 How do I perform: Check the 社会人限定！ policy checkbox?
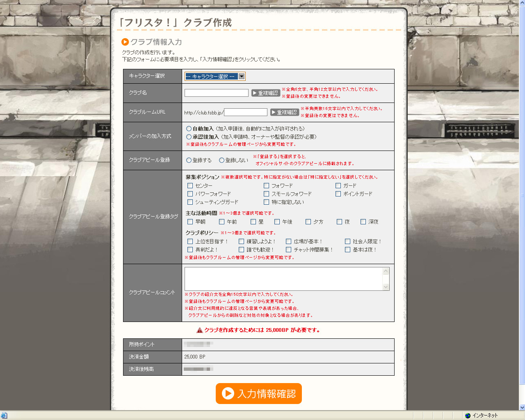pyautogui.click(x=347, y=242)
